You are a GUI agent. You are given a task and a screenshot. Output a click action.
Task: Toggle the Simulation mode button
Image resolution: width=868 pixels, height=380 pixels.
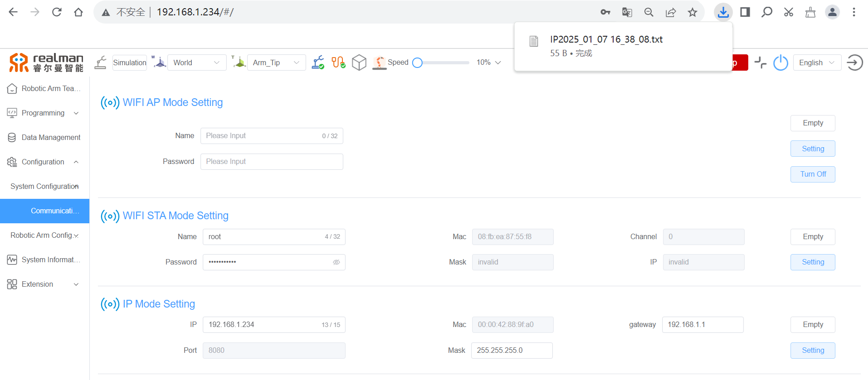pyautogui.click(x=130, y=63)
